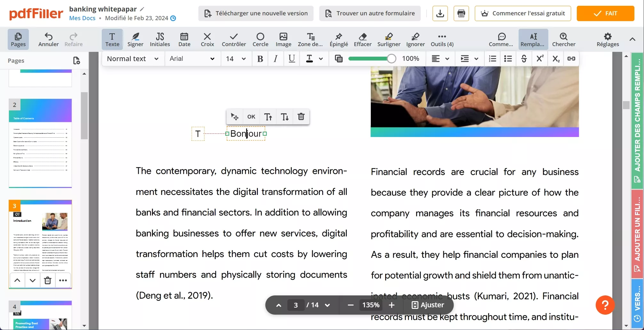The height and width of the screenshot is (330, 644).
Task: Enable underline on selected text
Action: pos(291,59)
